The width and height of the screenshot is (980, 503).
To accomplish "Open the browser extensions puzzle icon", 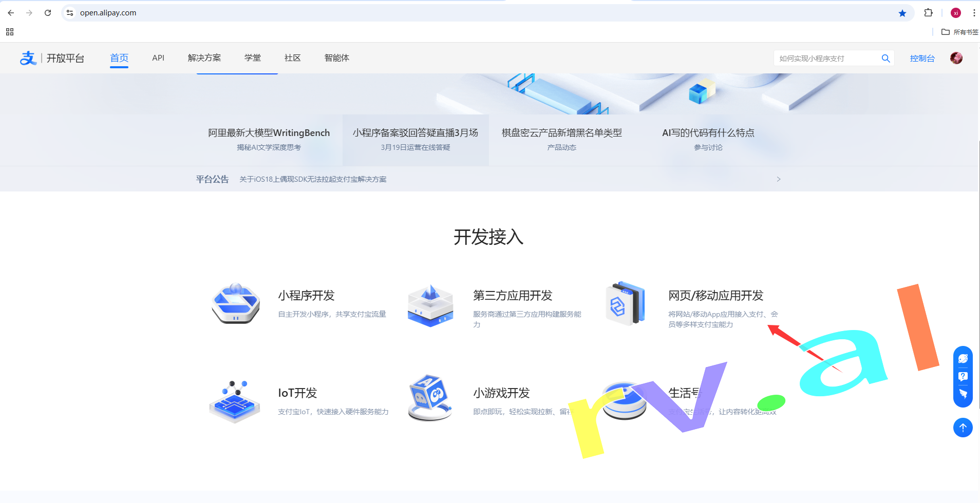I will 928,13.
